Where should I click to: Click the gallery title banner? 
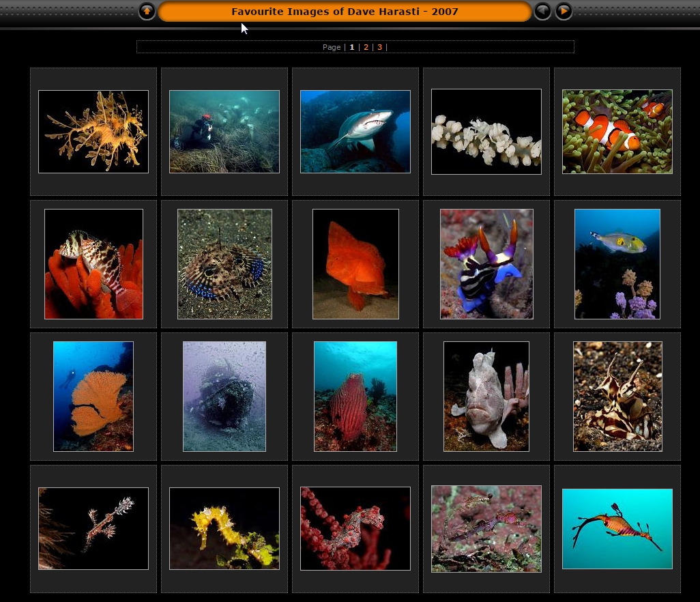click(345, 11)
